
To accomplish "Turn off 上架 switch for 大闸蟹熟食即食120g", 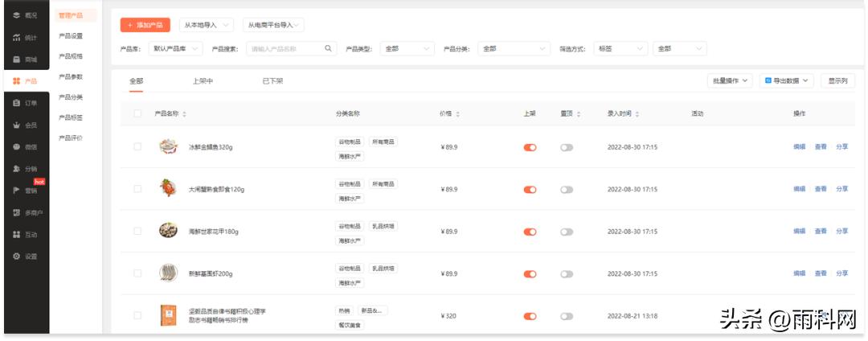I will coord(530,189).
